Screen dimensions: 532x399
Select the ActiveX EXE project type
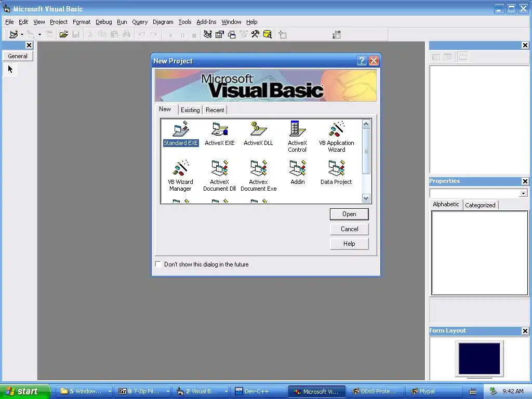tap(220, 134)
